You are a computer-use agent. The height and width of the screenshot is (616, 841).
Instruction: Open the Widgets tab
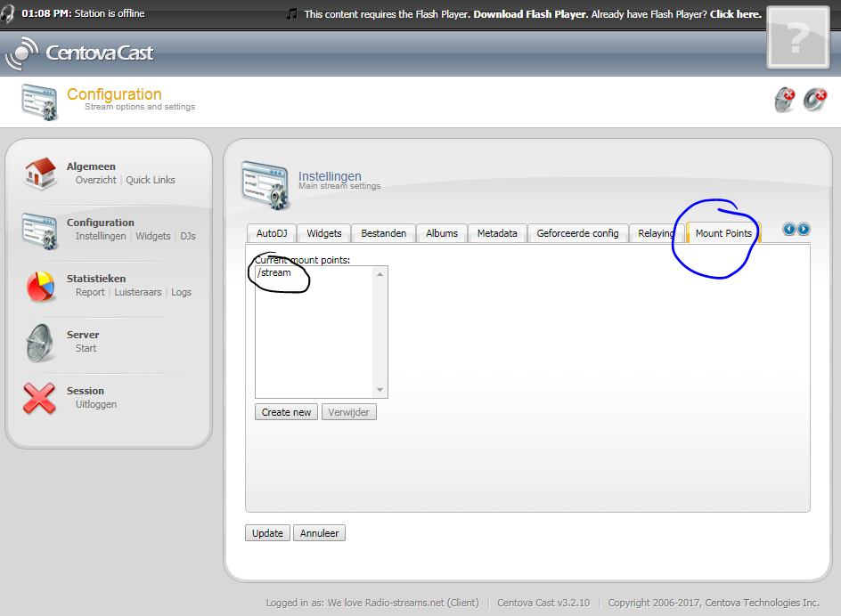pyautogui.click(x=324, y=233)
